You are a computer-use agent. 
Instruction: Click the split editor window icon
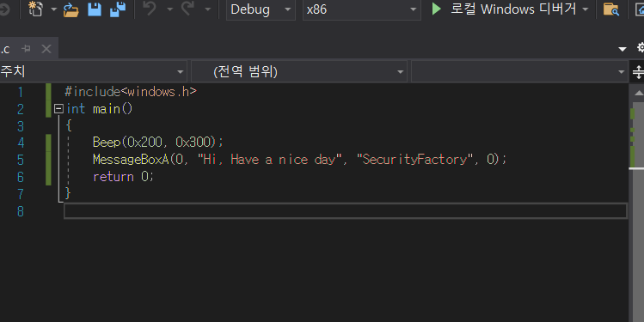637,72
